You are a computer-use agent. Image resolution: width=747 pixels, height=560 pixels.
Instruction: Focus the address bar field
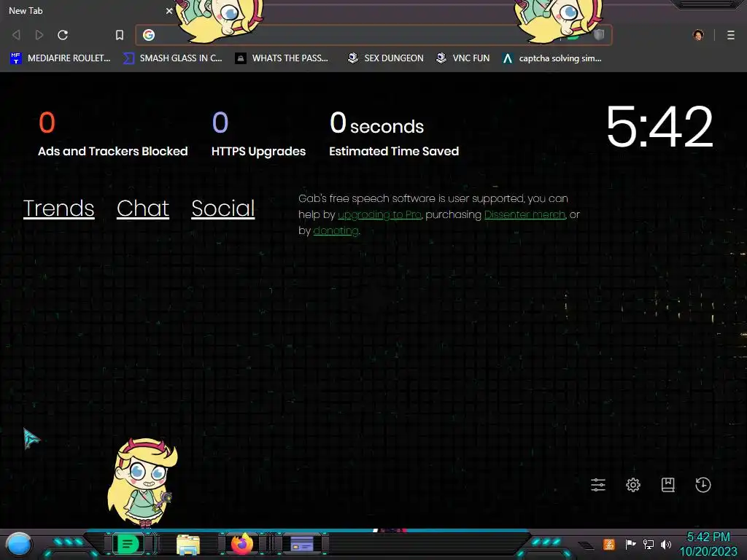point(373,35)
